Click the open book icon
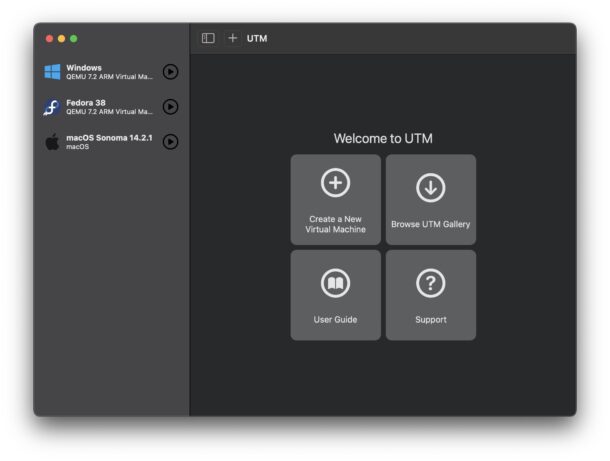The image size is (610, 461). tap(335, 283)
